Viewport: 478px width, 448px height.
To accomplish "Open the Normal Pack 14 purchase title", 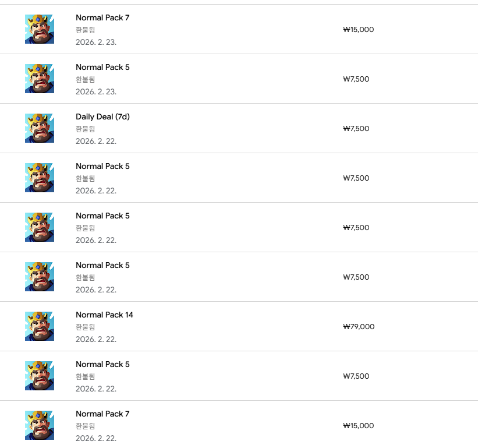I will coord(104,315).
